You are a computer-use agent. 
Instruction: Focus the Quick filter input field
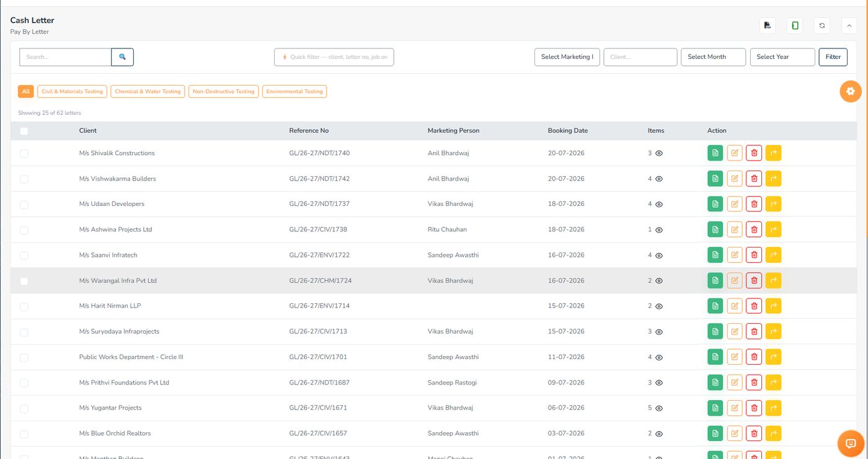[x=334, y=57]
